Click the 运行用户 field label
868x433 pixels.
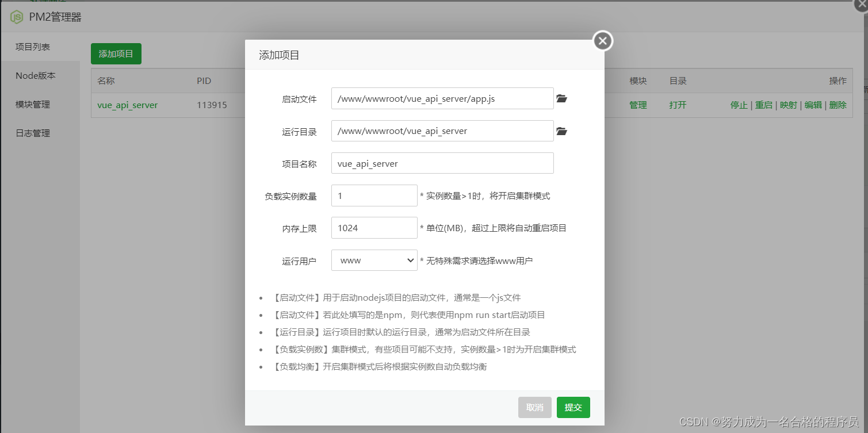click(299, 261)
